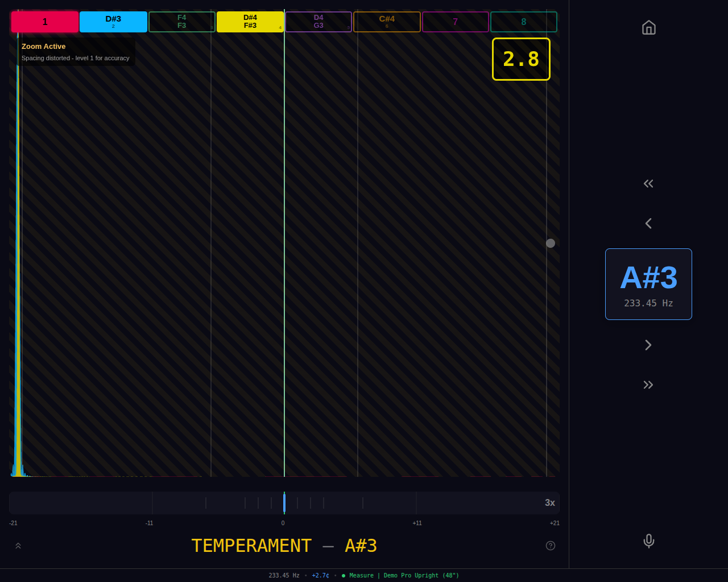Screen dimensions: 728x582
Task: Select the D#3 partial tab
Action: [x=113, y=22]
